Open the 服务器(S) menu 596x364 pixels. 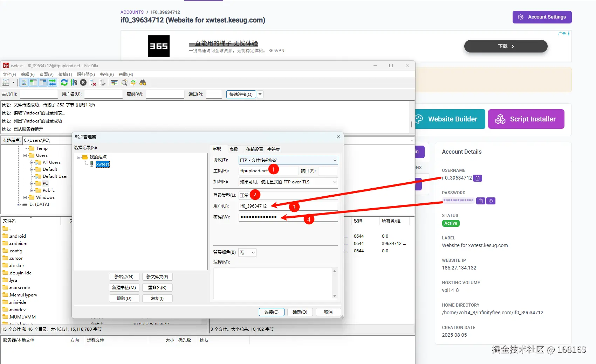click(86, 74)
